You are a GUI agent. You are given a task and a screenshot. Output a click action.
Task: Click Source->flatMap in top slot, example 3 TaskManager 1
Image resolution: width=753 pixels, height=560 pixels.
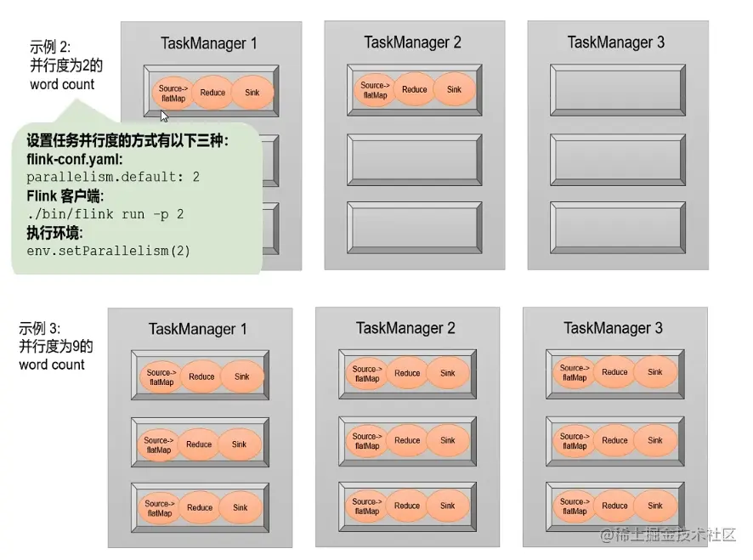pos(161,377)
